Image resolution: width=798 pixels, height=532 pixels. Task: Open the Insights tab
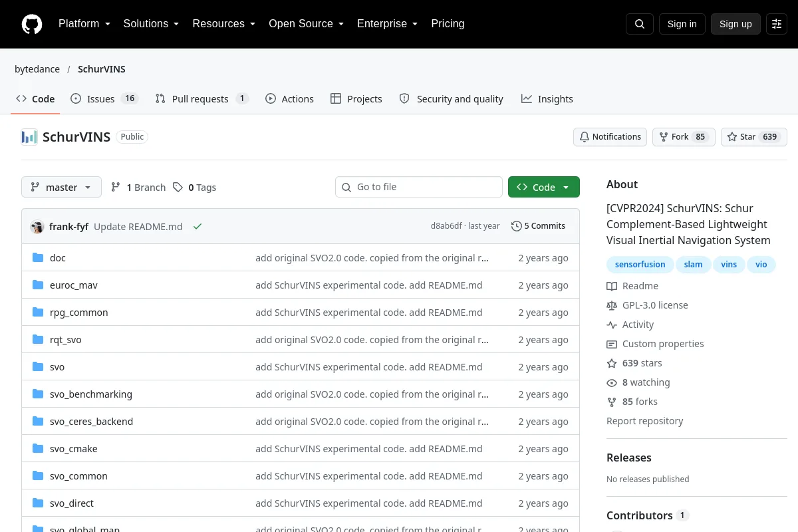tap(547, 98)
